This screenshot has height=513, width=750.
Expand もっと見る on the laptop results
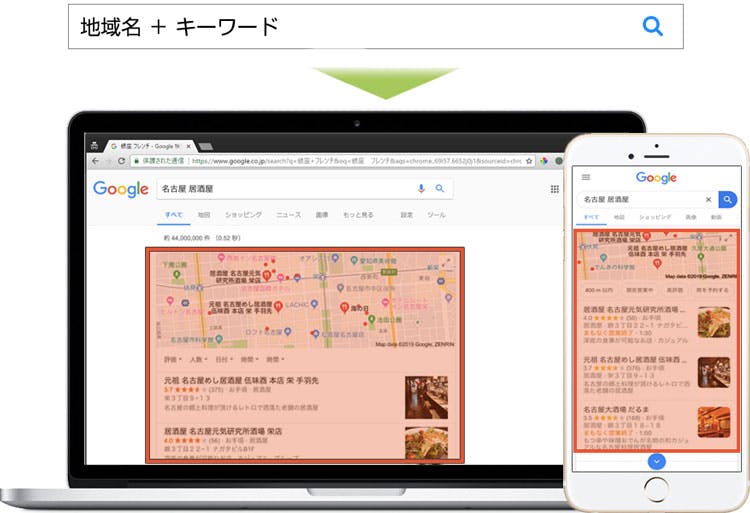click(x=358, y=215)
